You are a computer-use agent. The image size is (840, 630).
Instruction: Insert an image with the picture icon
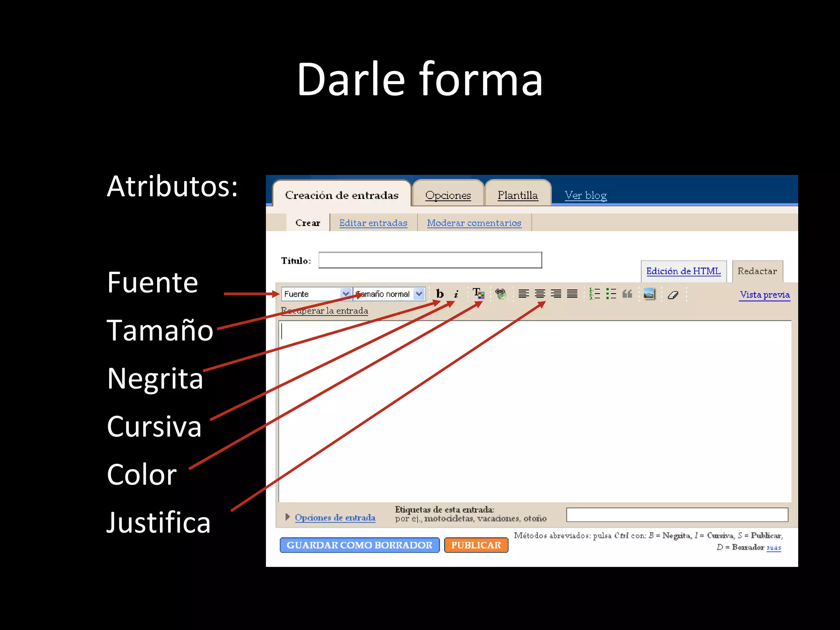pyautogui.click(x=649, y=294)
